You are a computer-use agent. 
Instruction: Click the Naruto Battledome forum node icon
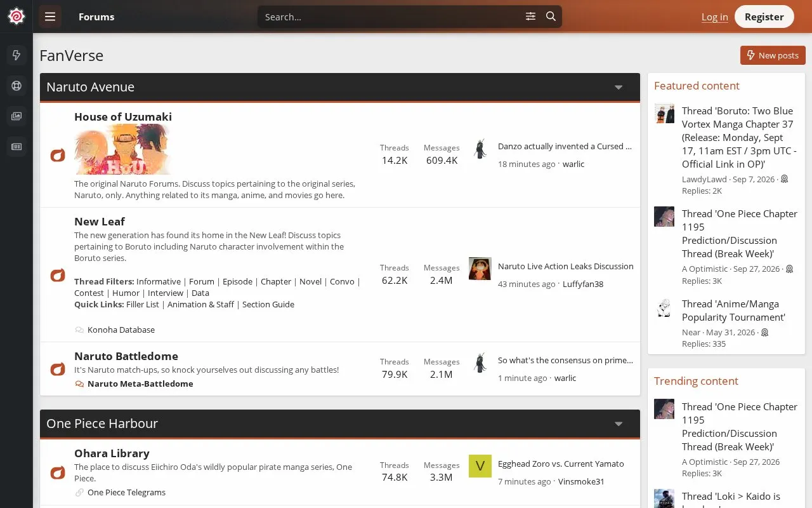tap(58, 369)
